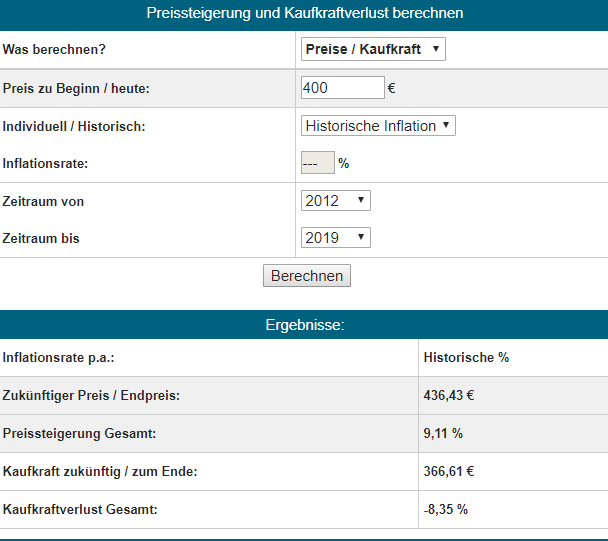The width and height of the screenshot is (608, 541).
Task: Open the 'Was berechnen?' dropdown
Action: coord(373,49)
